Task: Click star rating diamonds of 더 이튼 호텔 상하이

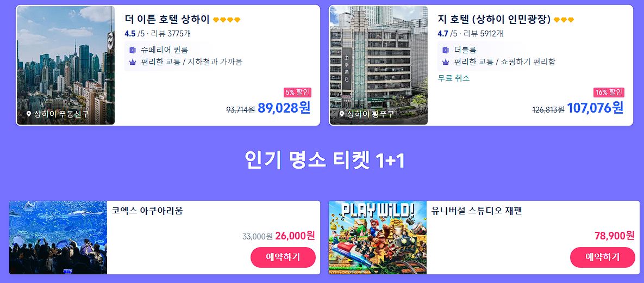Action: pyautogui.click(x=226, y=20)
